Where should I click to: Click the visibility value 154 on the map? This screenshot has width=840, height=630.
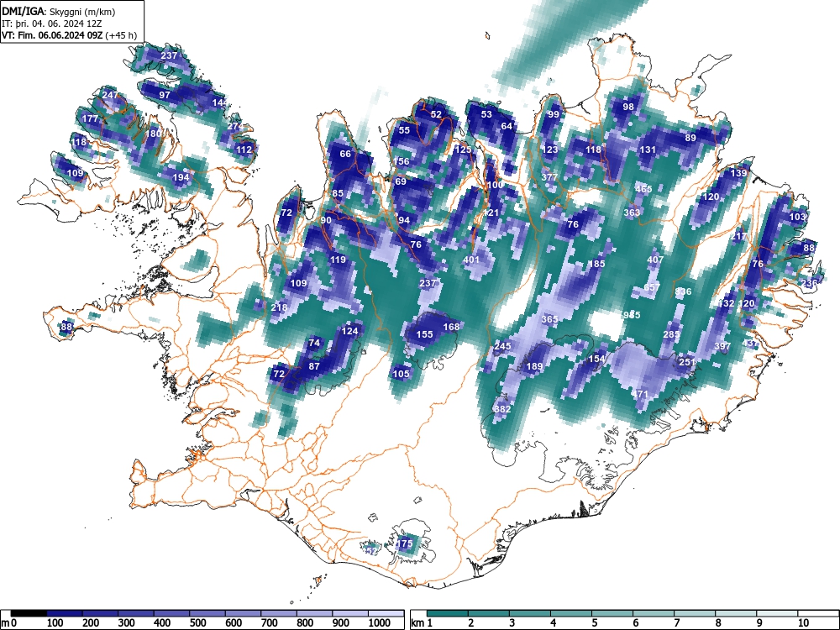596,359
